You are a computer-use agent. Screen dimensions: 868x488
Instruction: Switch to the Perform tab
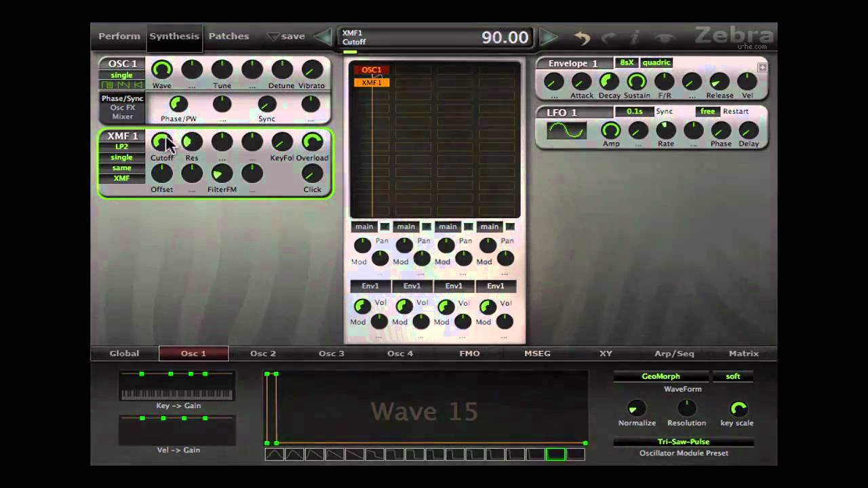tap(119, 36)
